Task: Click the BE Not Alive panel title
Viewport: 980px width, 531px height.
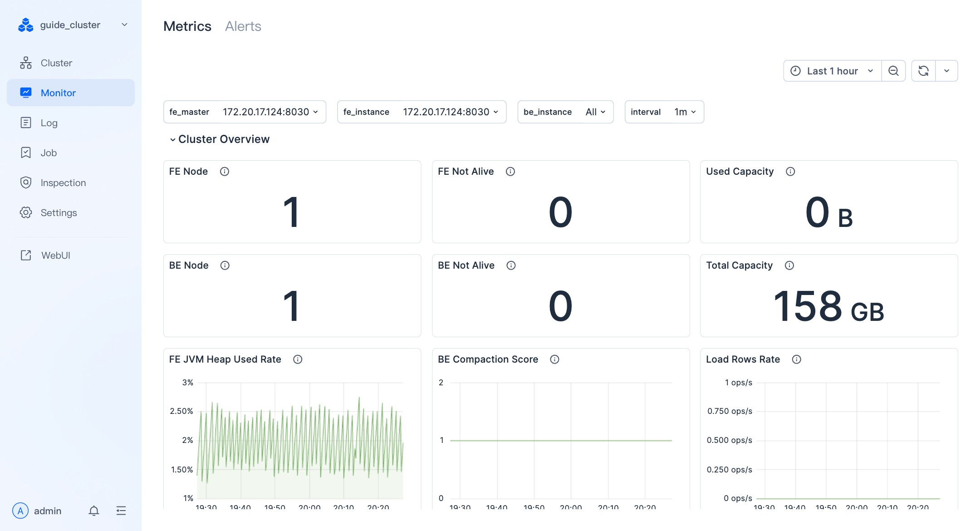Action: point(466,265)
